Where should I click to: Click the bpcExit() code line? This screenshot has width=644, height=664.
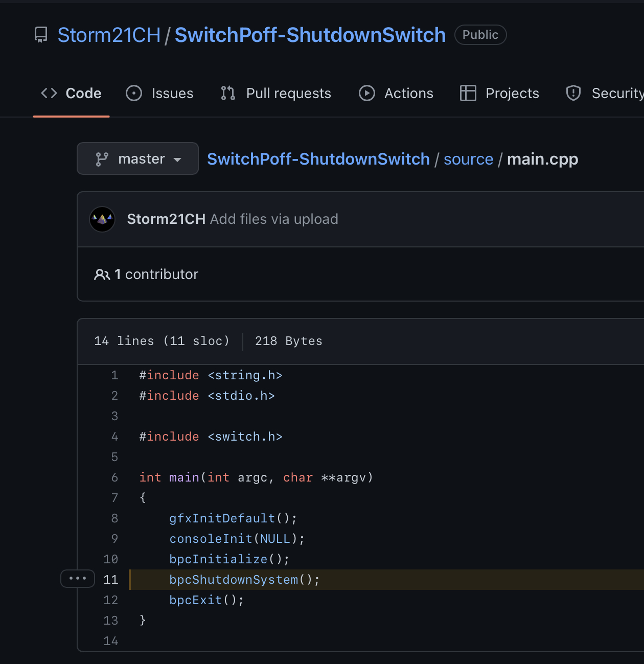click(x=207, y=600)
